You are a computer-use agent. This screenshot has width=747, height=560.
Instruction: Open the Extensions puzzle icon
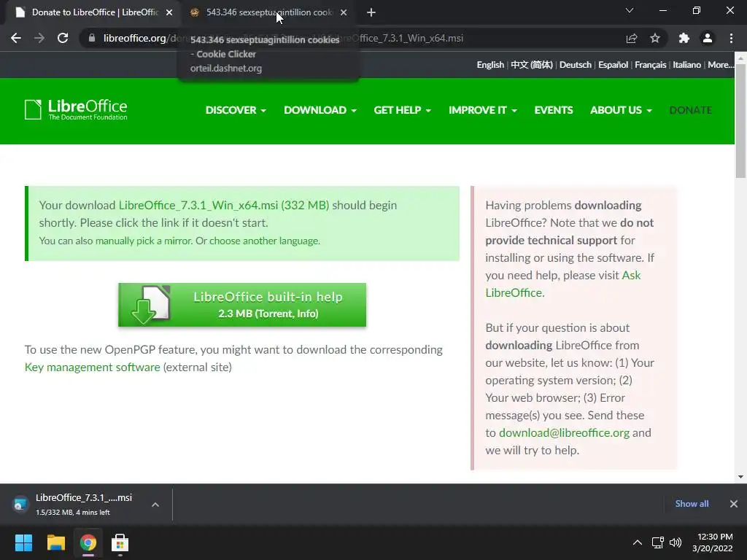[x=684, y=38]
